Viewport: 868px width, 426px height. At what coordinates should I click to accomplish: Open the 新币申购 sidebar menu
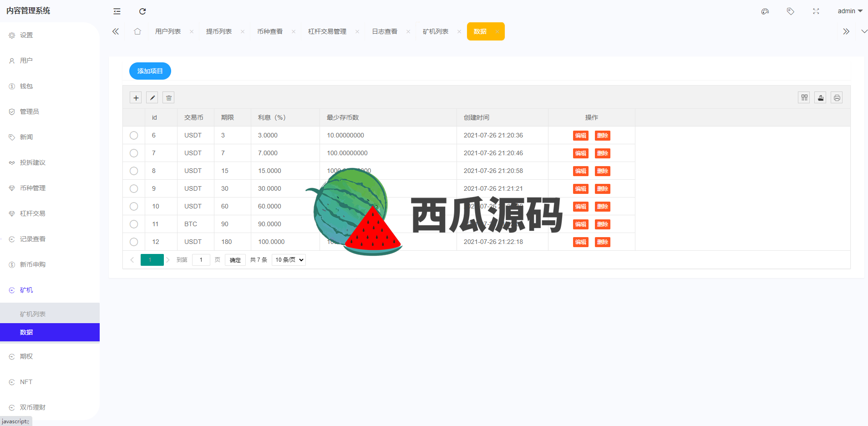(x=50, y=264)
